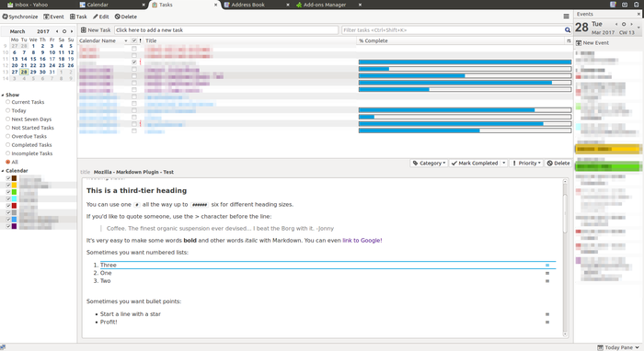Close the Calendar tab
The height and width of the screenshot is (351, 644).
coord(144,5)
